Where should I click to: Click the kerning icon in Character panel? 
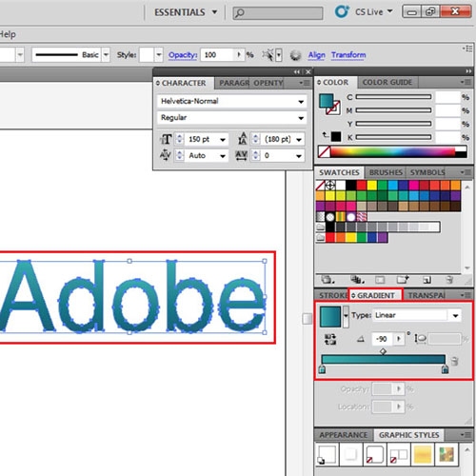[165, 155]
